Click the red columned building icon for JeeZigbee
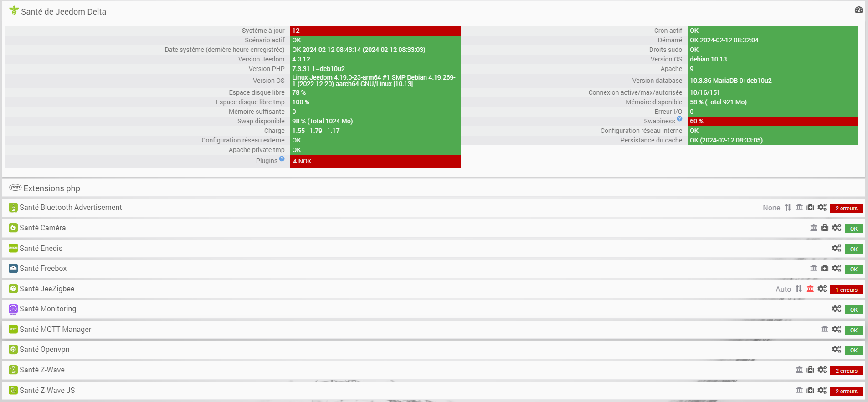 tap(810, 289)
